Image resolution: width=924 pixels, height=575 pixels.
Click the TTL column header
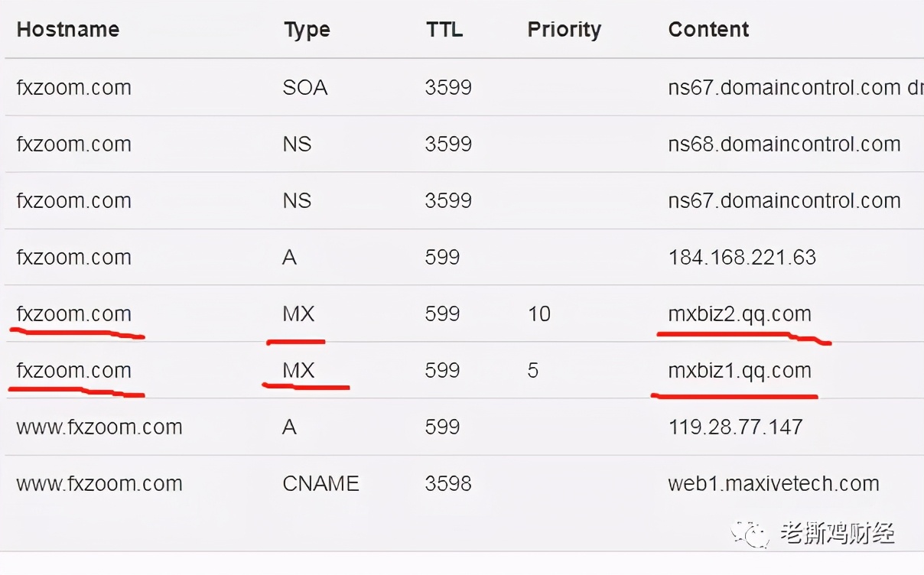click(x=444, y=30)
